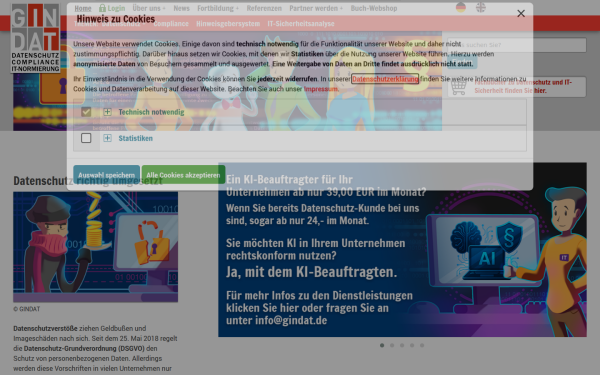Open the Impressum link
This screenshot has width=600, height=375.
coord(321,89)
